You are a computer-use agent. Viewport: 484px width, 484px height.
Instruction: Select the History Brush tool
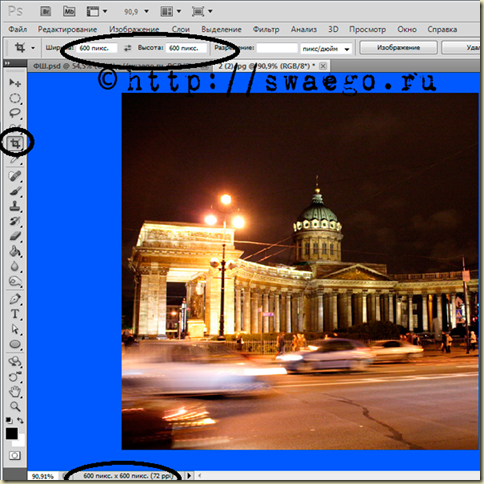[15, 221]
